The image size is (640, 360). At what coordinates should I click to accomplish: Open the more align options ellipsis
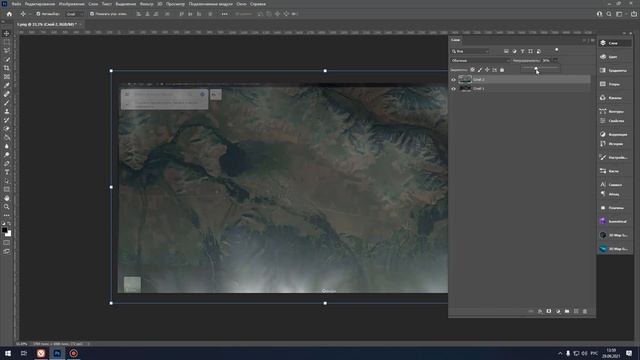pyautogui.click(x=224, y=14)
